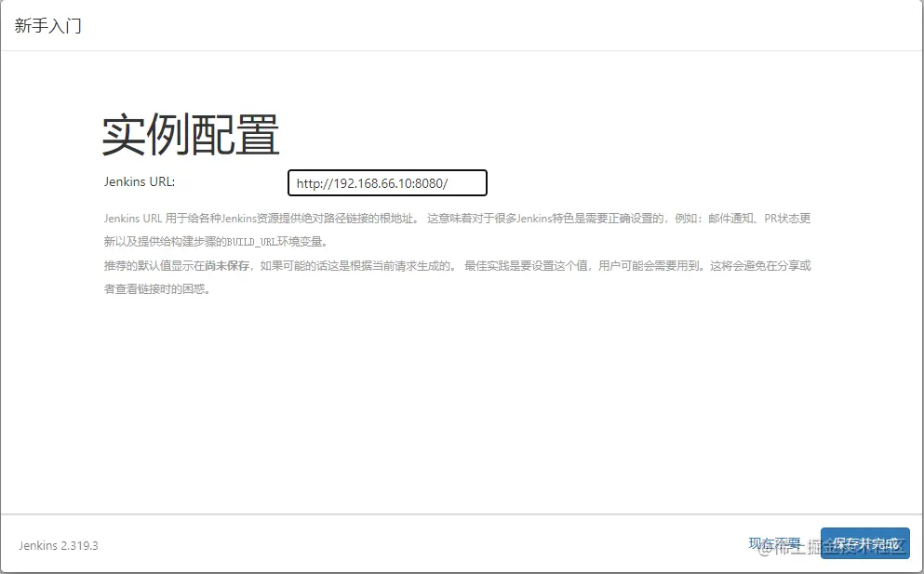Click the 现在不要 link
Image resolution: width=924 pixels, height=574 pixels.
pos(775,542)
